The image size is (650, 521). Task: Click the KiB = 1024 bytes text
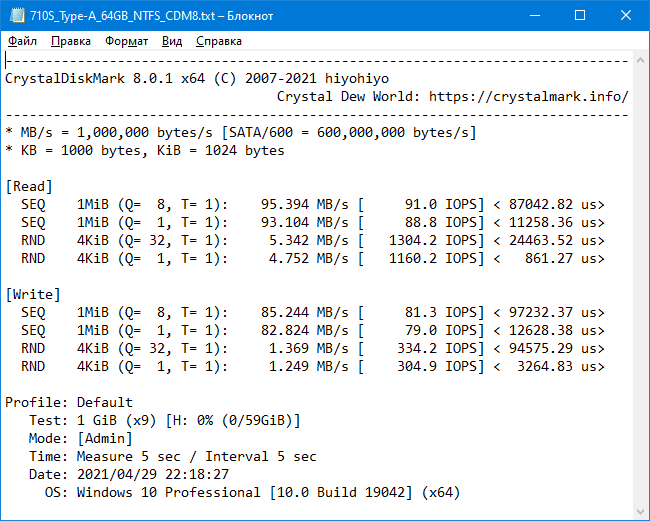click(221, 150)
